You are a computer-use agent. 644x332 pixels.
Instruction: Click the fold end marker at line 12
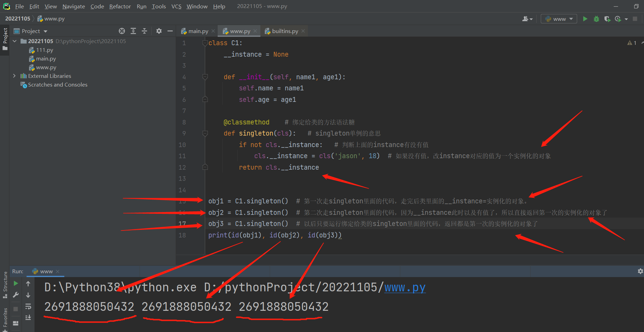click(205, 167)
